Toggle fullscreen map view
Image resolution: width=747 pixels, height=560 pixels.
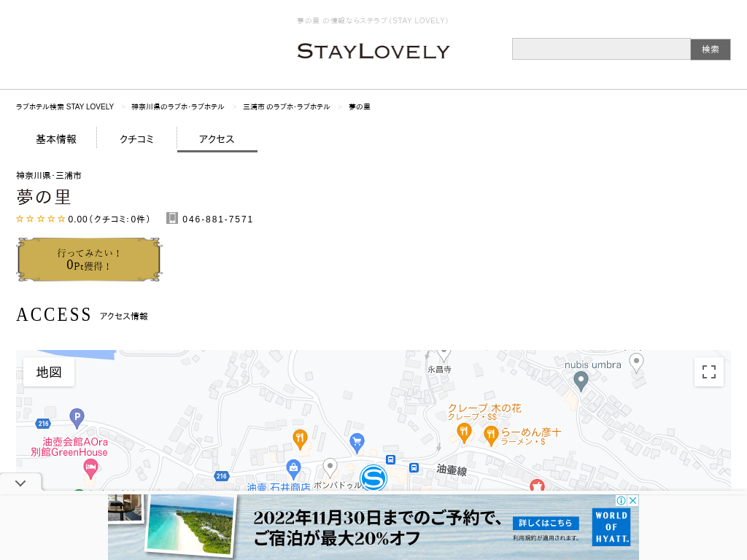[709, 372]
